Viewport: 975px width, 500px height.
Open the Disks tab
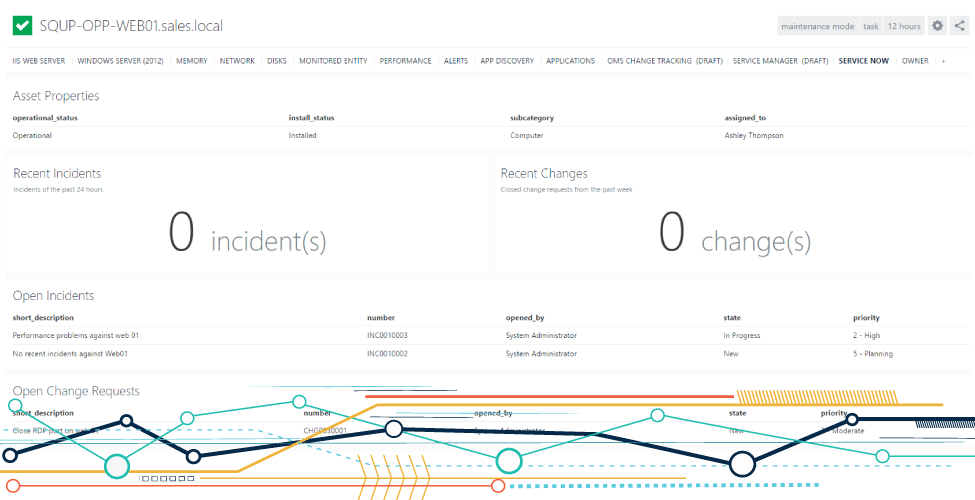click(x=277, y=61)
